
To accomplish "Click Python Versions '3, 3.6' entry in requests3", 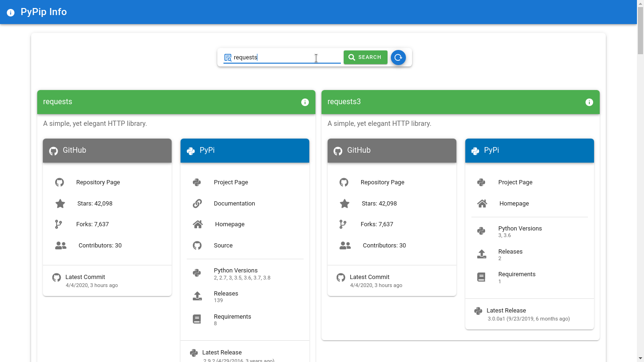I will (529, 231).
